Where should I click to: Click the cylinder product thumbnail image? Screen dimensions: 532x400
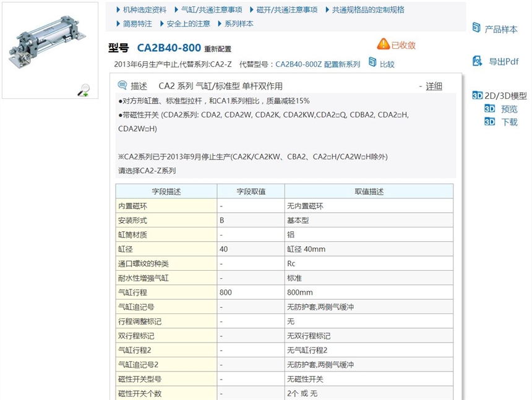(x=41, y=45)
